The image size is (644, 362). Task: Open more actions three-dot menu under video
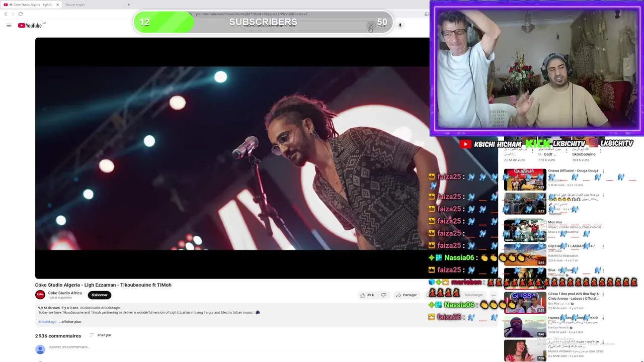494,295
